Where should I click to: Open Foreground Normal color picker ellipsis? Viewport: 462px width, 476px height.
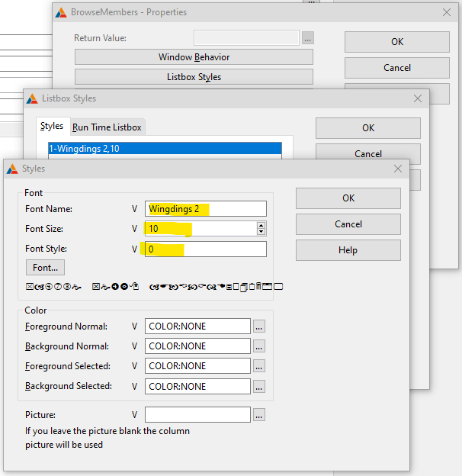click(x=259, y=326)
